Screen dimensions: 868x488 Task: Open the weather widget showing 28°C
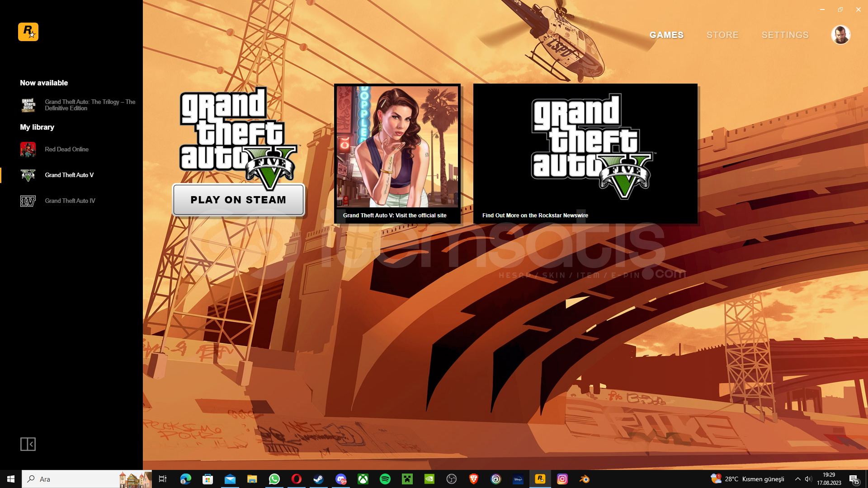tap(747, 479)
